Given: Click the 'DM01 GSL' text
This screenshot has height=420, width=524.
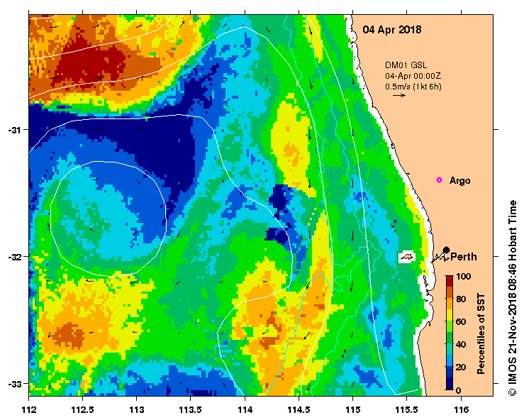Looking at the screenshot, I should click(x=406, y=65).
